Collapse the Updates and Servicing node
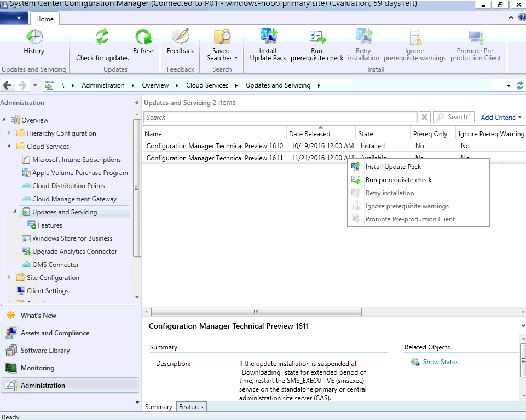This screenshot has height=420, width=526. click(14, 212)
